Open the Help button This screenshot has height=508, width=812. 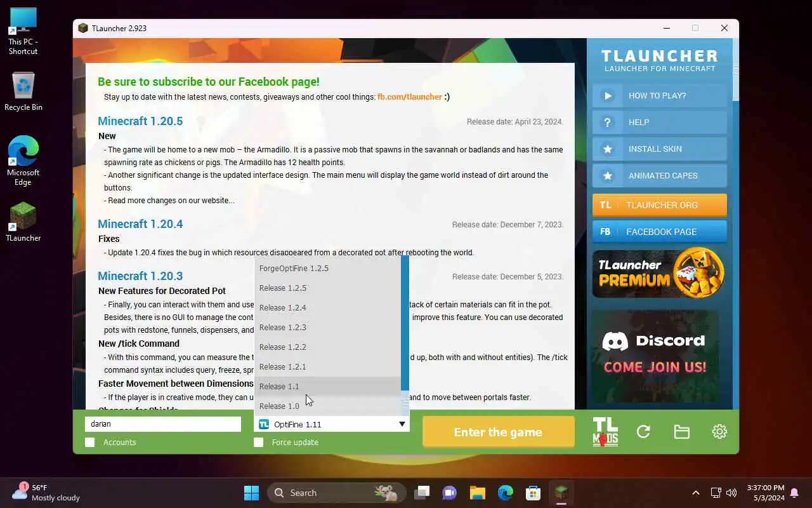click(x=660, y=123)
